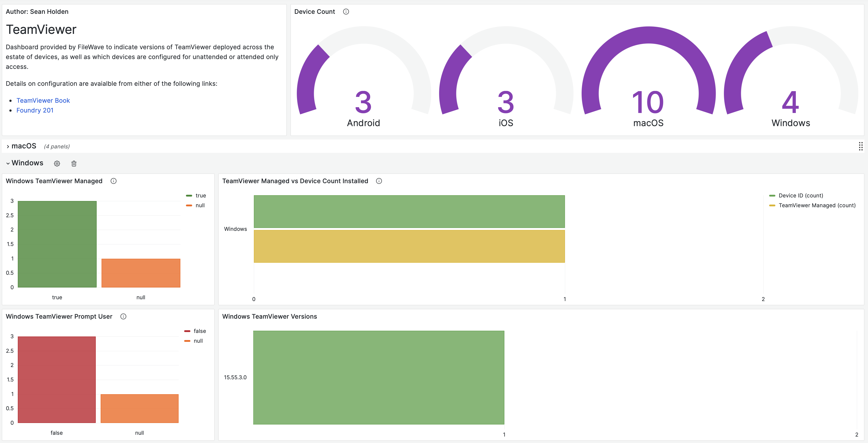Toggle 'false' legend series in Prompt User chart

click(x=200, y=331)
